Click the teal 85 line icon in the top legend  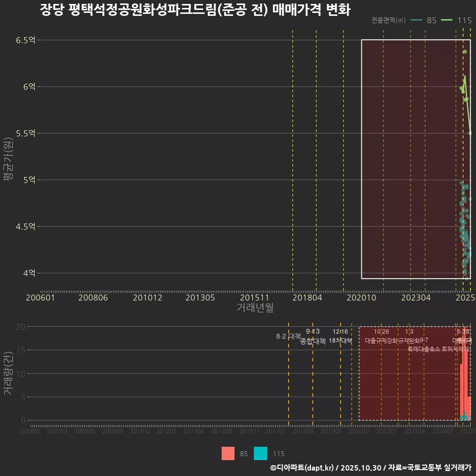coord(419,21)
